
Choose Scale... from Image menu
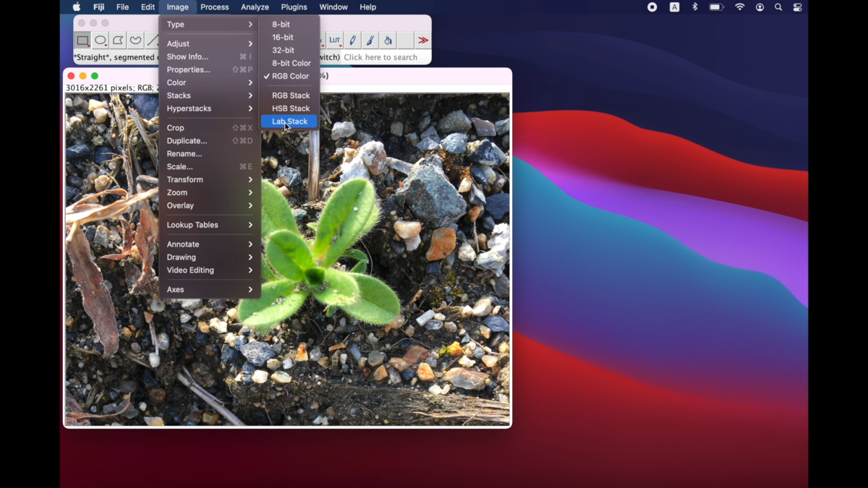tap(210, 167)
